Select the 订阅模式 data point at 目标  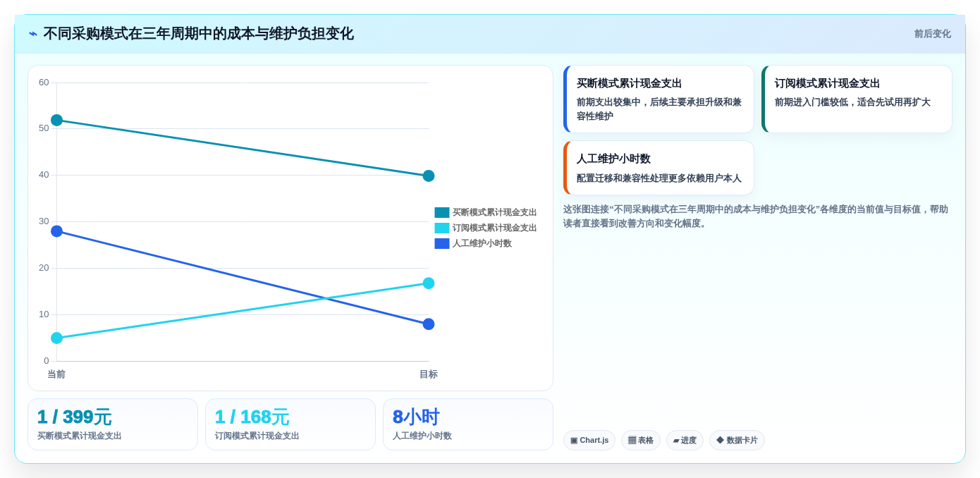429,283
